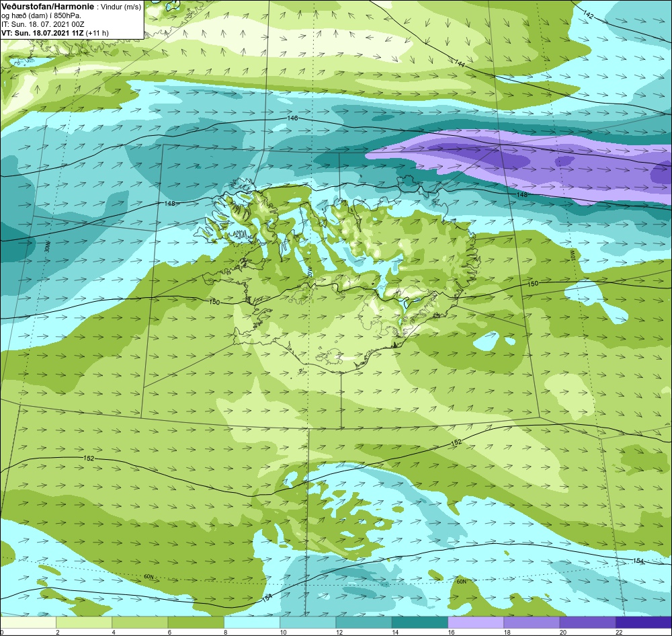Click the 'IT: Sun. 18.07.2021 00Z' line
The image size is (672, 636).
43,24
